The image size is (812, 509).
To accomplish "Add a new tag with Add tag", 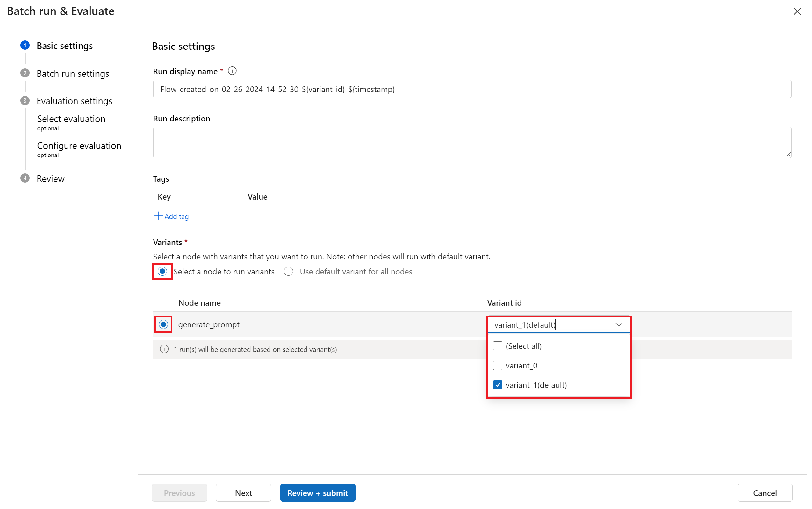I will [172, 216].
